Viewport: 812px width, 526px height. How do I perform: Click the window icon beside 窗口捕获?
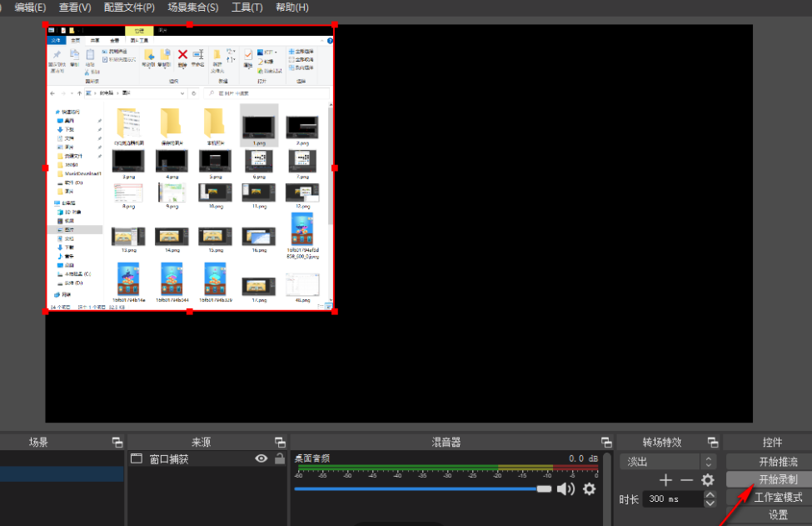(137, 458)
